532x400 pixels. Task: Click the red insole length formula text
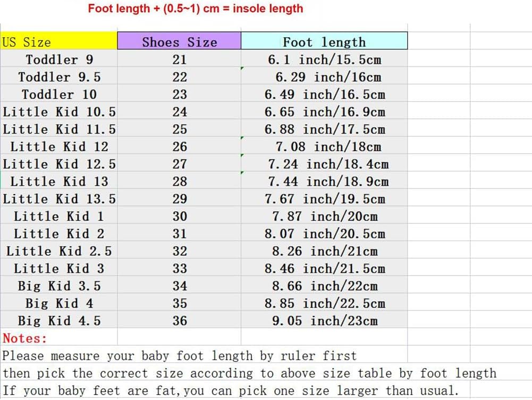(196, 9)
